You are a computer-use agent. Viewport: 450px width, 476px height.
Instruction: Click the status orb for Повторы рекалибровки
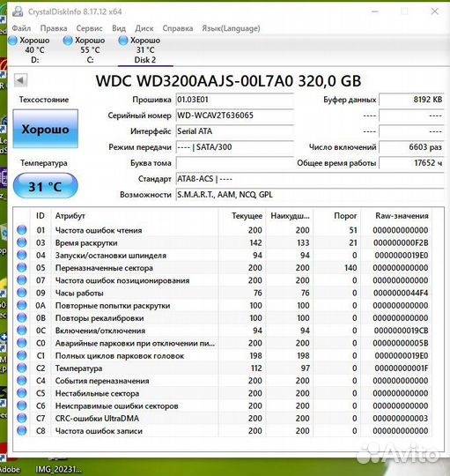point(22,318)
